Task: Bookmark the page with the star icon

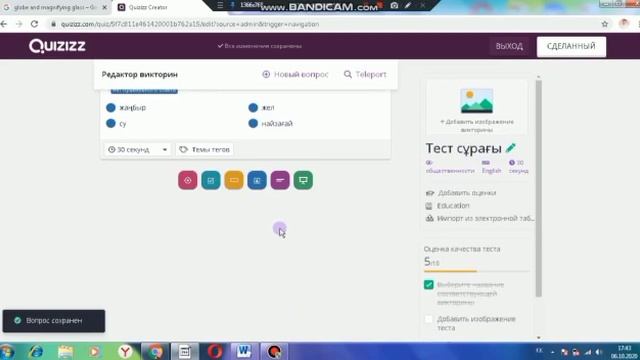Action: click(605, 24)
